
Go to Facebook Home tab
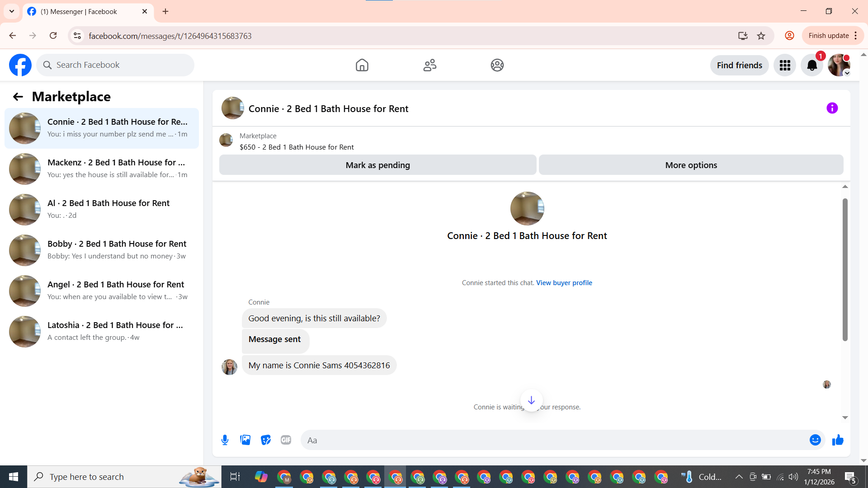pos(362,66)
